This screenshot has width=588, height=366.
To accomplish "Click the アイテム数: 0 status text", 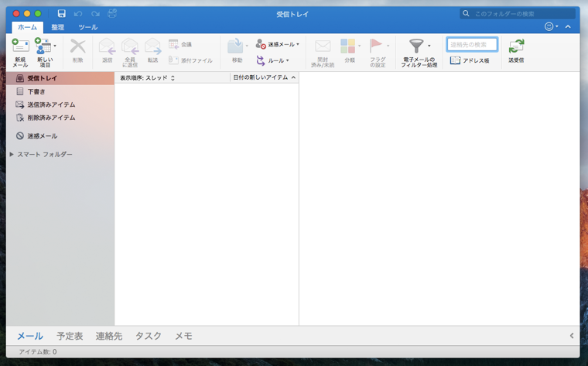I will tap(37, 352).
